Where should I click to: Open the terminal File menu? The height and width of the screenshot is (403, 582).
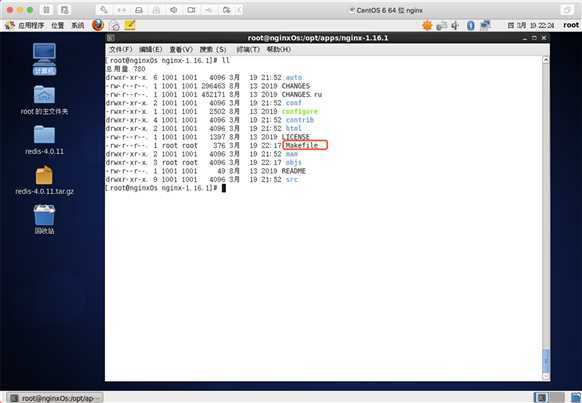coord(121,49)
